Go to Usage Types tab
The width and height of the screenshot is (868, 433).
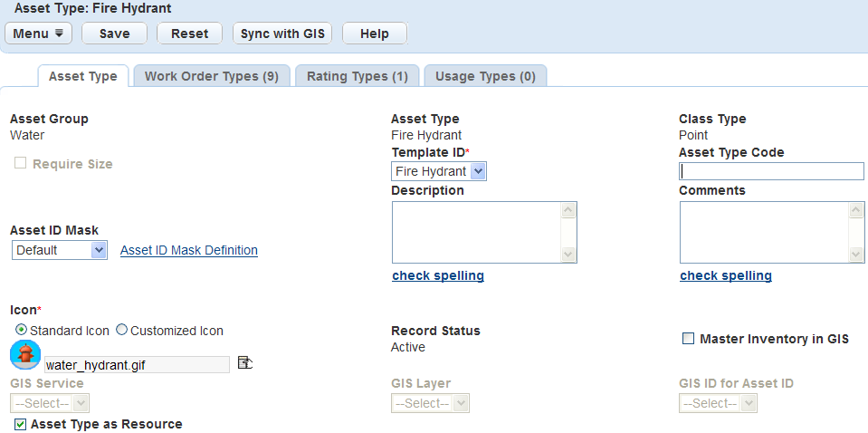pyautogui.click(x=485, y=76)
